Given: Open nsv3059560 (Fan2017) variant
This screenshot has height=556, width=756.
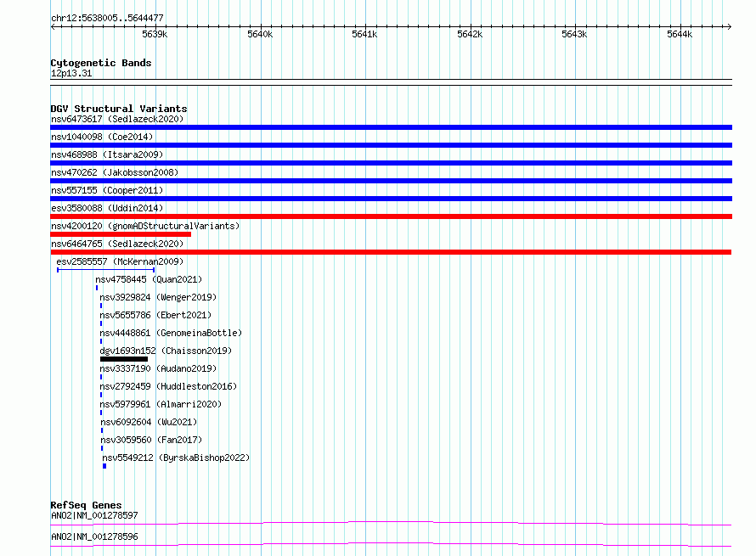Looking at the screenshot, I should pyautogui.click(x=151, y=440).
